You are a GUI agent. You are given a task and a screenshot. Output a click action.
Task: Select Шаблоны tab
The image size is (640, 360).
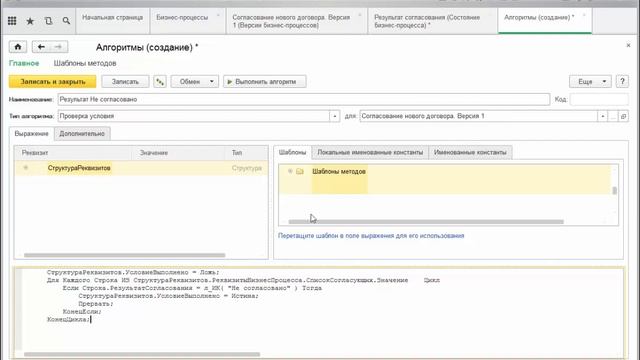(292, 152)
